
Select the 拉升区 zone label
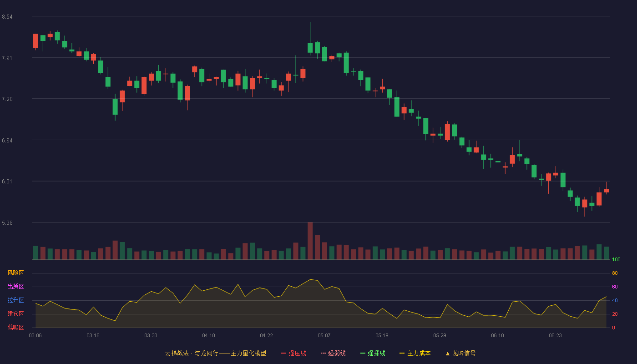coord(15,300)
